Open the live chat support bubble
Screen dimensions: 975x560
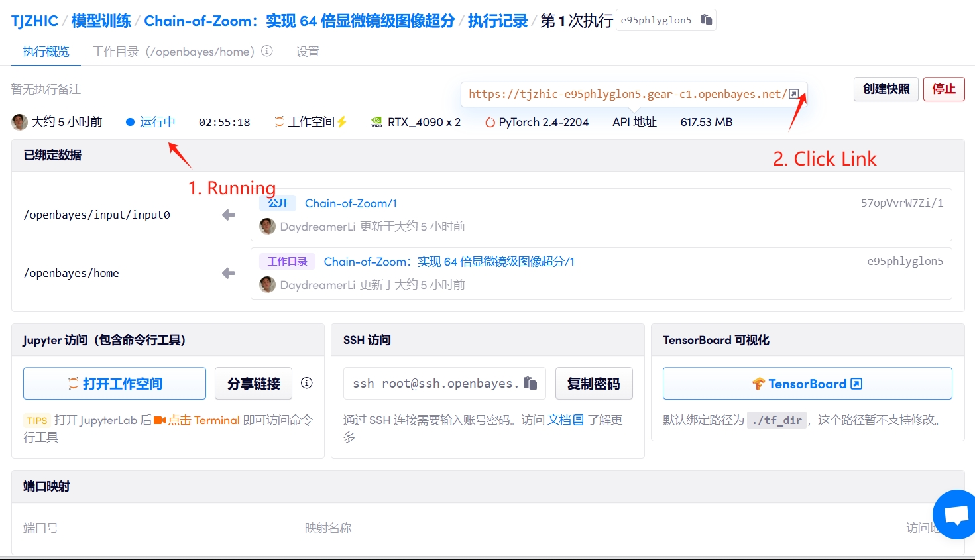[956, 515]
